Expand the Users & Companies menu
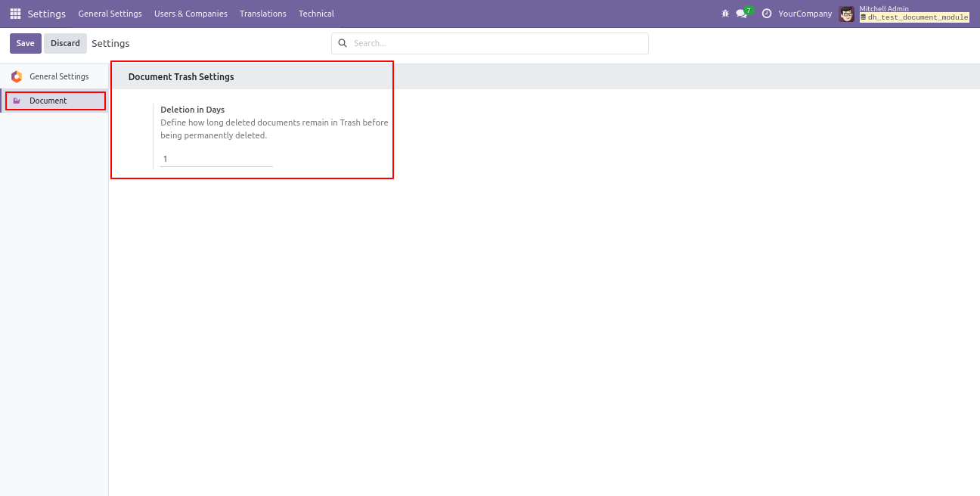 pyautogui.click(x=191, y=14)
